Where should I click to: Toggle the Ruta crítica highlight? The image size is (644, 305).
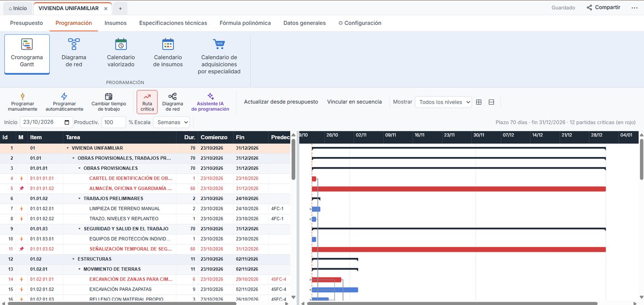point(147,102)
